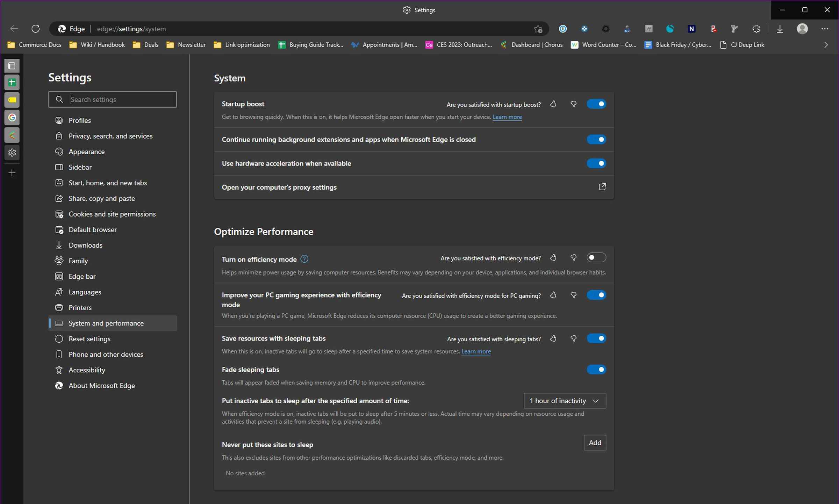The height and width of the screenshot is (504, 839).
Task: Click the Edge profile icon
Action: click(x=802, y=28)
